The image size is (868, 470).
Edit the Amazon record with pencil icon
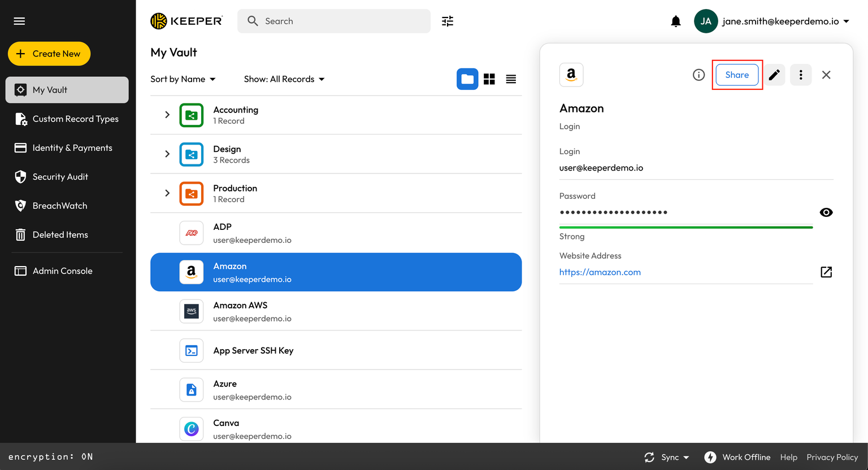774,75
